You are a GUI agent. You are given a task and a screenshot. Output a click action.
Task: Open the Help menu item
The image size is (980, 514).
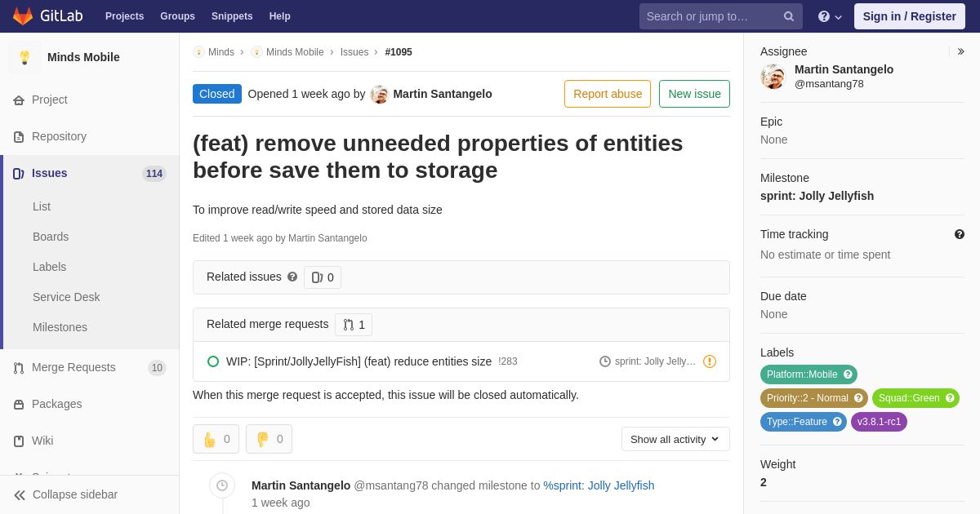pos(280,16)
